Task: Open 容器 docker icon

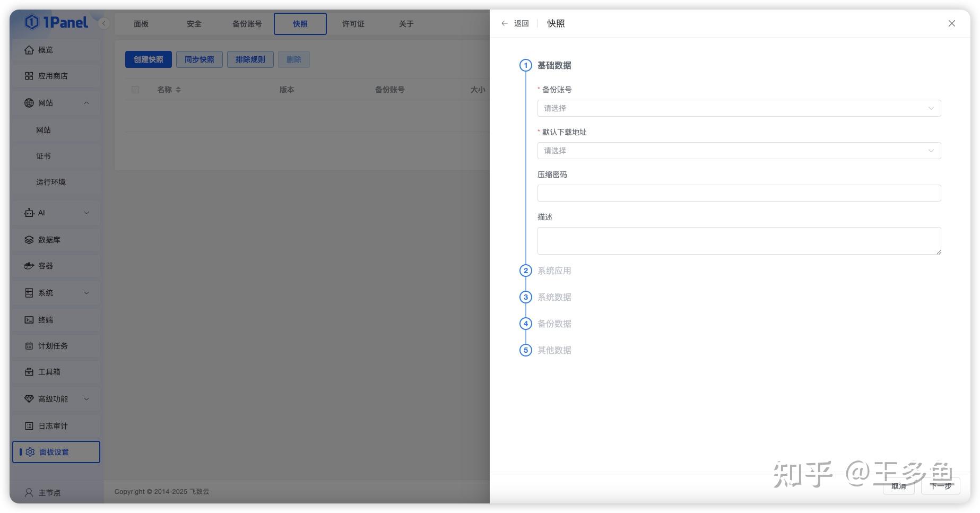Action: [x=29, y=266]
